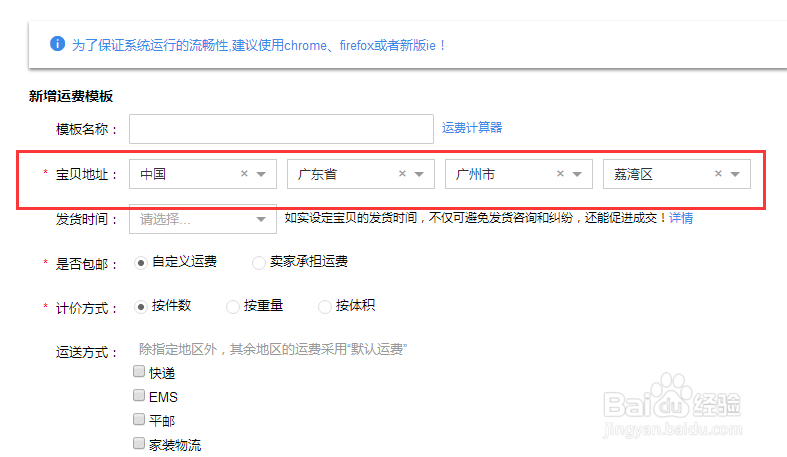Open the 广州市 city dropdown arrow
Viewport: 787px width, 457px height.
(x=577, y=174)
